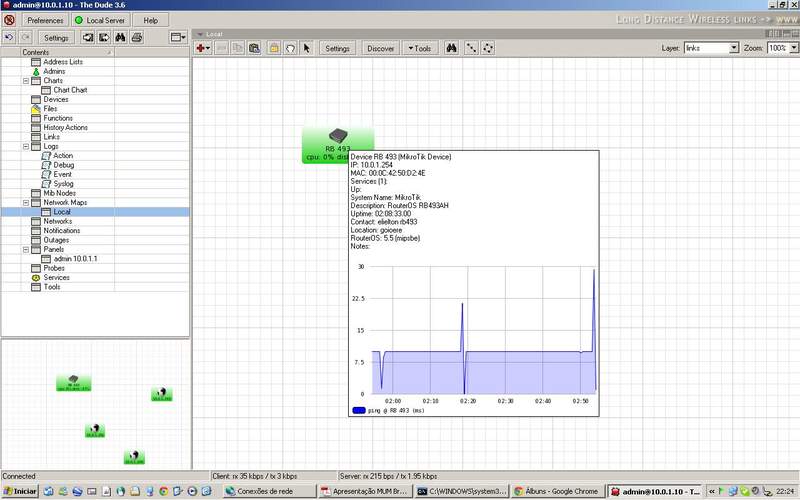Screen dimensions: 800x500
Task: Click the Contents column header
Action: pyautogui.click(x=57, y=52)
